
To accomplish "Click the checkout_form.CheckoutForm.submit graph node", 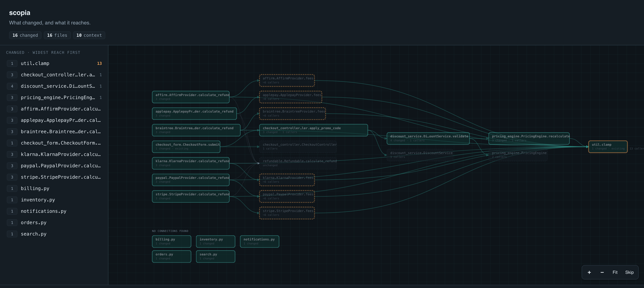I will click(186, 147).
